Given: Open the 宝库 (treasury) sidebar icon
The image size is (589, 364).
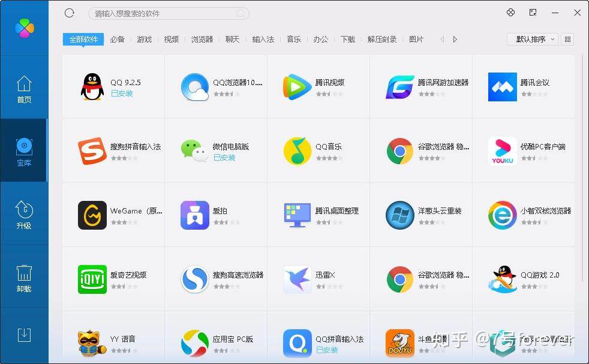Looking at the screenshot, I should click(x=24, y=151).
